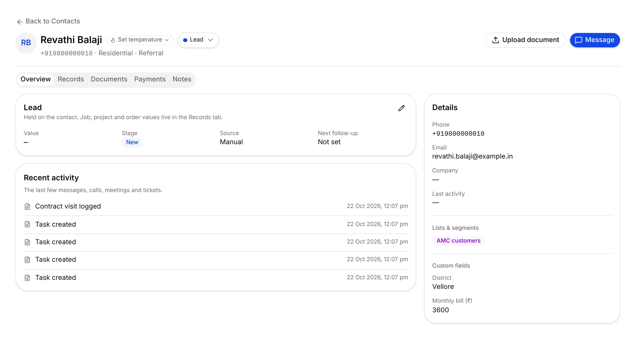Click the flame icon in Set temperature
644x341 pixels.
click(113, 40)
